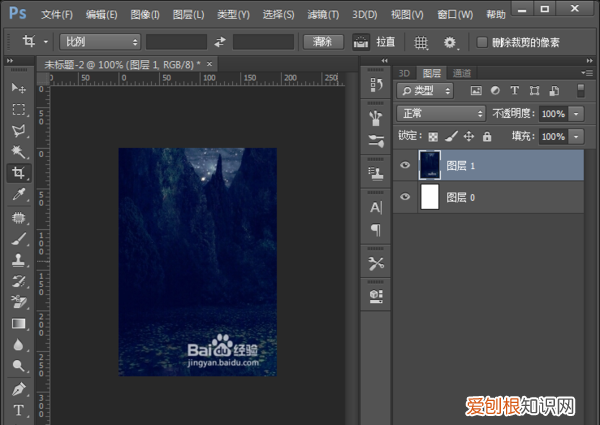Open the 图像(I) menu
Viewport: 600px width, 425px height.
[145, 15]
